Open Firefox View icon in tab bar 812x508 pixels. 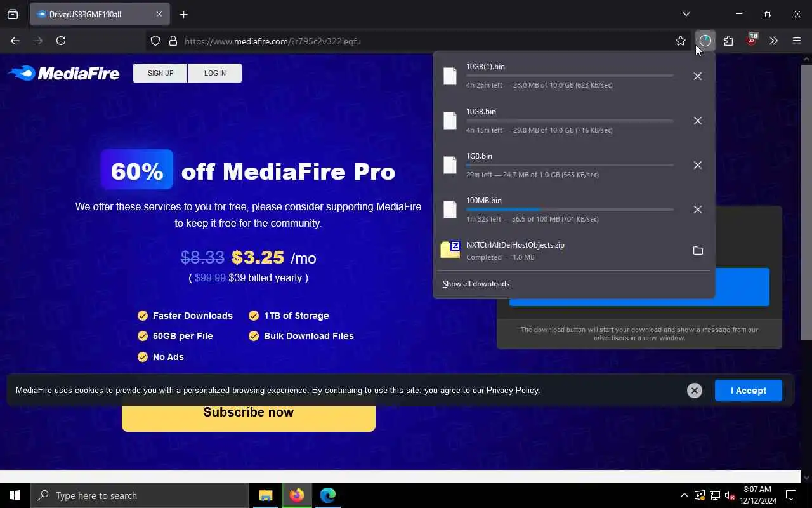[13, 14]
